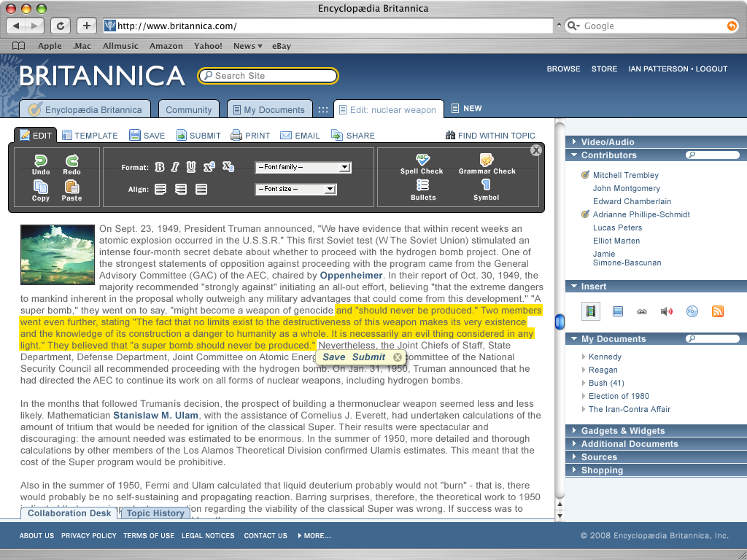This screenshot has height=560, width=747.
Task: Switch to Encyclopædia Britannica tab
Action: [x=85, y=109]
